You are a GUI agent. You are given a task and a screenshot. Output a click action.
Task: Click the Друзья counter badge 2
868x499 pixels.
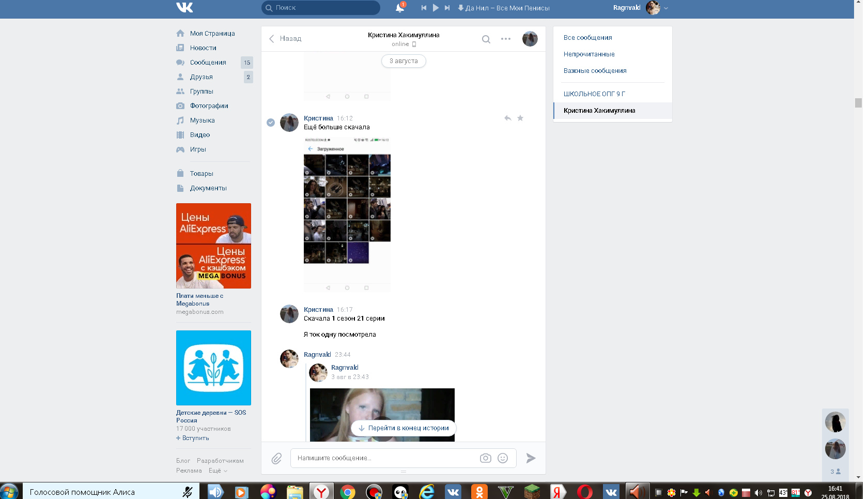pos(248,77)
